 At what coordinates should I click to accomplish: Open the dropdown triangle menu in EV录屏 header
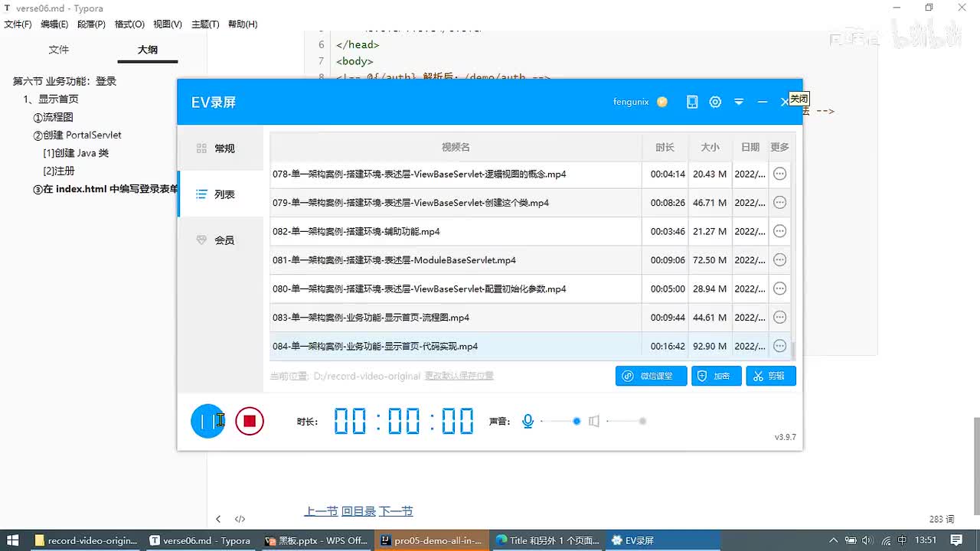pyautogui.click(x=739, y=102)
